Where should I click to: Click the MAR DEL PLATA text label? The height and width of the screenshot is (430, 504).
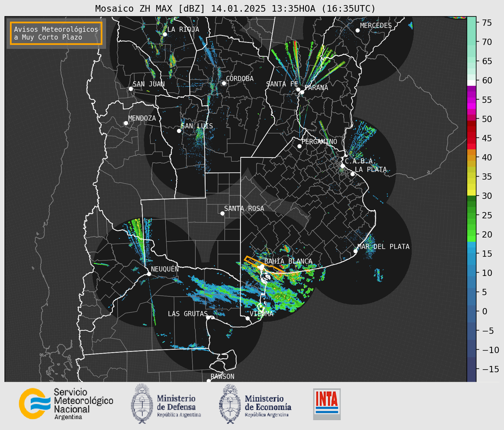click(x=383, y=247)
